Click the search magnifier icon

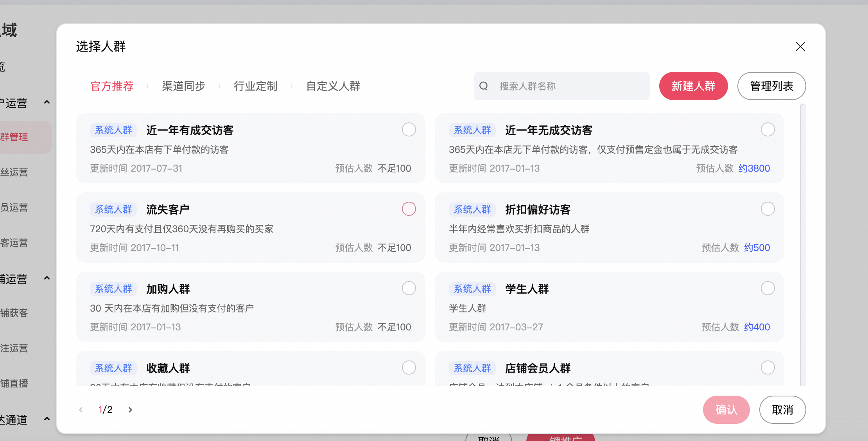(484, 86)
